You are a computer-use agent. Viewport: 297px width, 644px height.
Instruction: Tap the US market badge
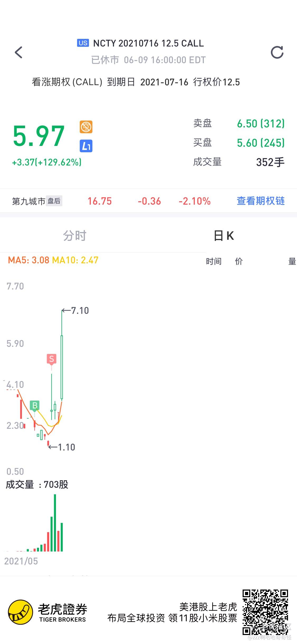click(83, 43)
